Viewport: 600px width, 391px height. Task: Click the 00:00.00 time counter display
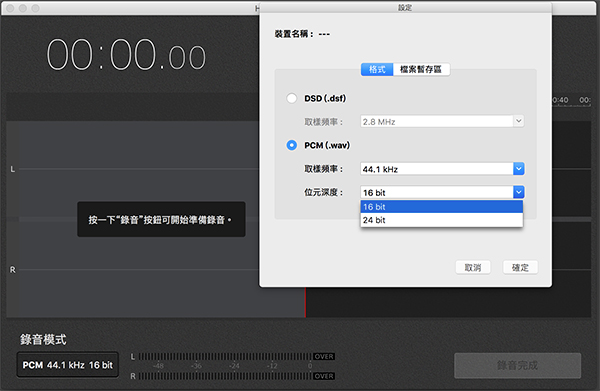pos(126,54)
